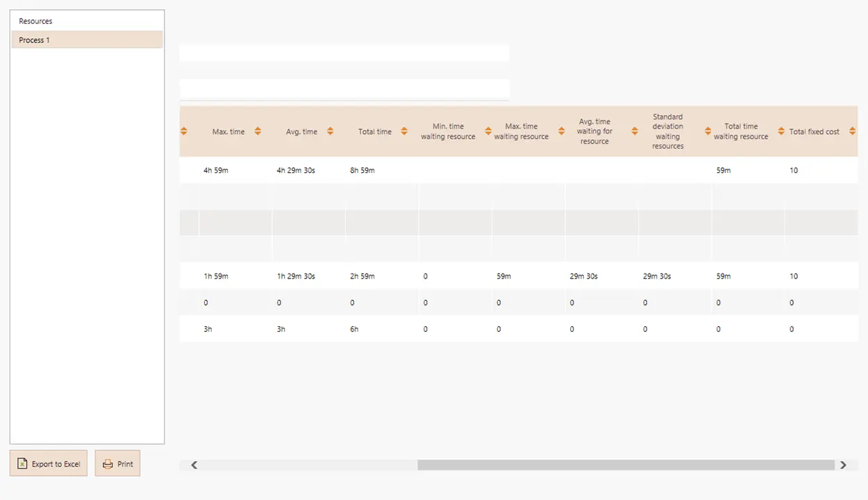Select the 3h cell under Avg. time
The image size is (868, 500).
[x=281, y=329]
